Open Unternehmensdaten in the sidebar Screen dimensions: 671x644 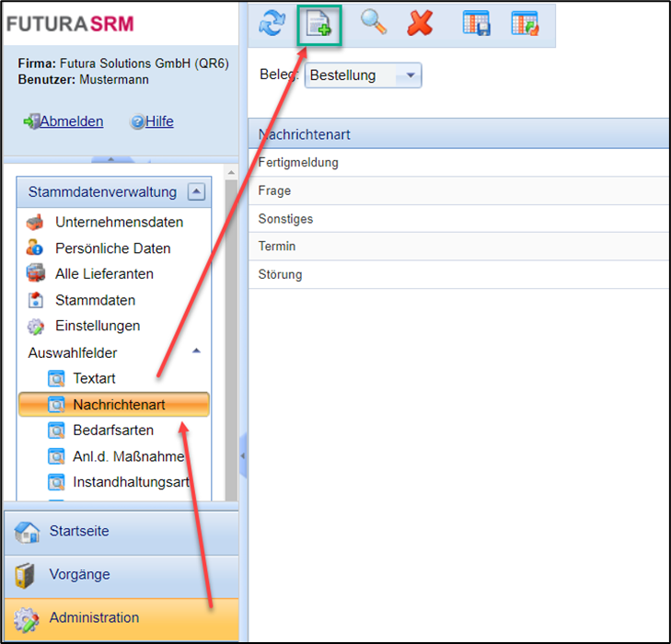pyautogui.click(x=118, y=222)
